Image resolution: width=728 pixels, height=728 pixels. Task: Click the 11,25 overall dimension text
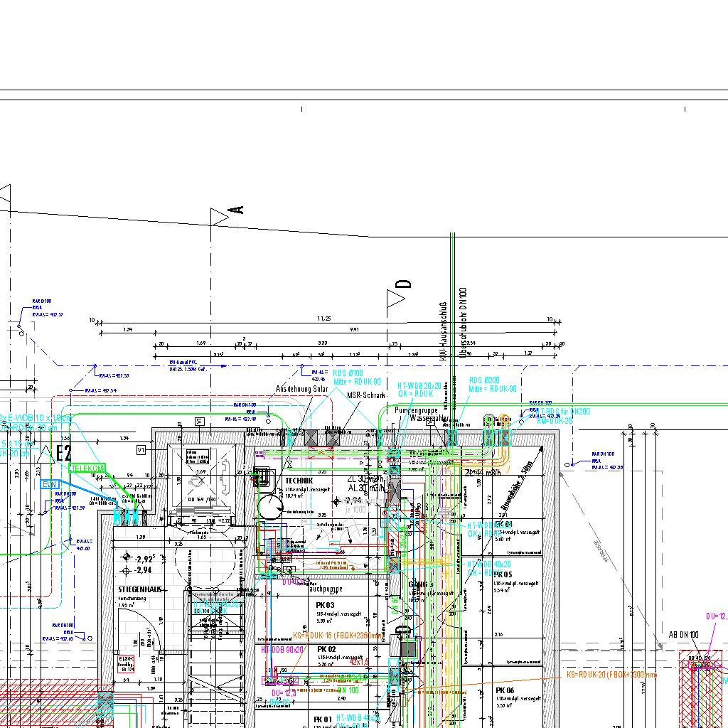coord(324,318)
